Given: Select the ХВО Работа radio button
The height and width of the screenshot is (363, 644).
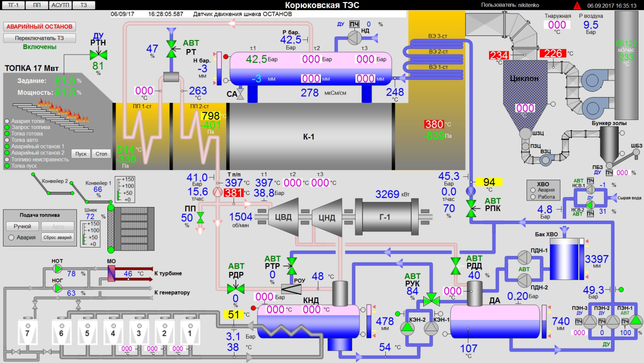Looking at the screenshot, I should [x=533, y=197].
